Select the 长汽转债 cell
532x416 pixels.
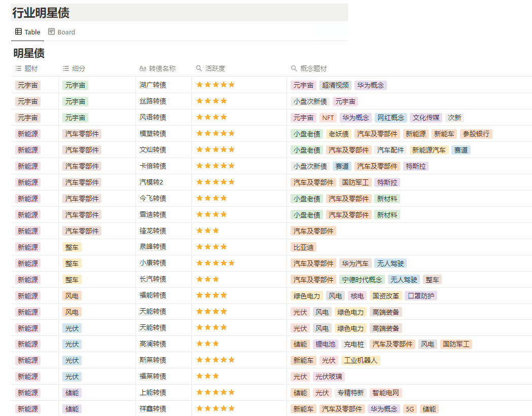164,279
